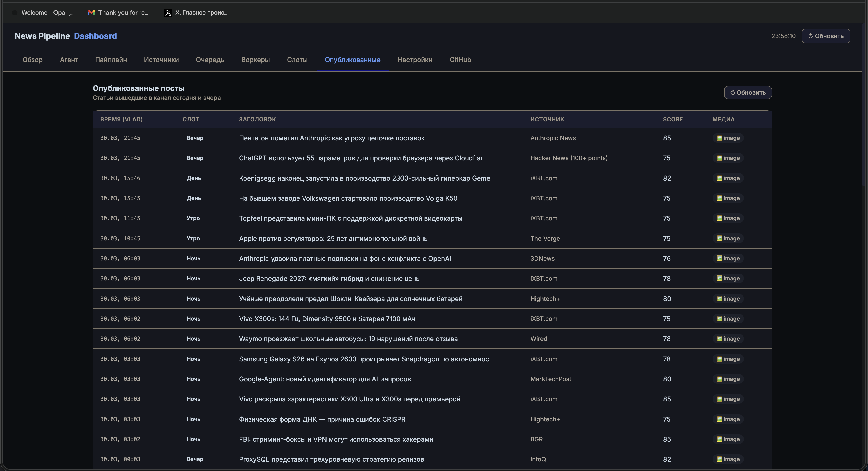Click the X logo bookmark icon
The image size is (868, 471).
pos(168,13)
